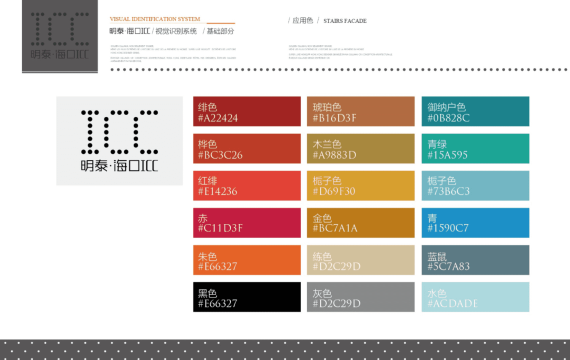Click the black 黑色 swatch
Image resolution: width=570 pixels, height=360 pixels.
point(247,297)
